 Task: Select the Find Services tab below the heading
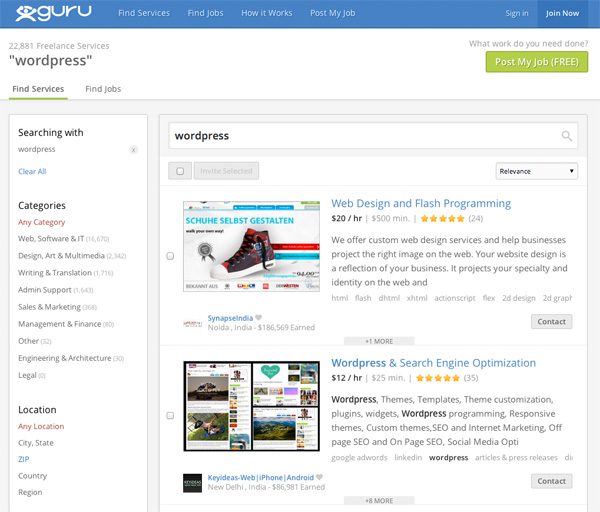coord(38,89)
